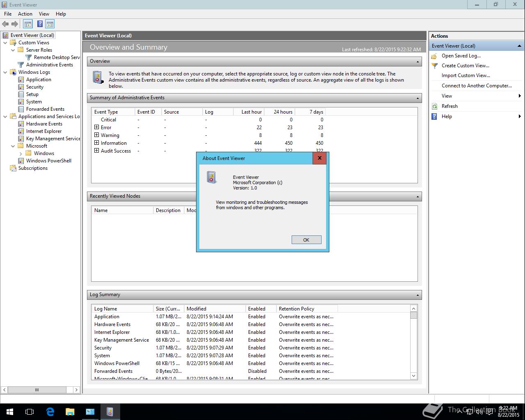Screen dimensions: 525x420
Task: Click the Security log icon in tree
Action: click(21, 87)
